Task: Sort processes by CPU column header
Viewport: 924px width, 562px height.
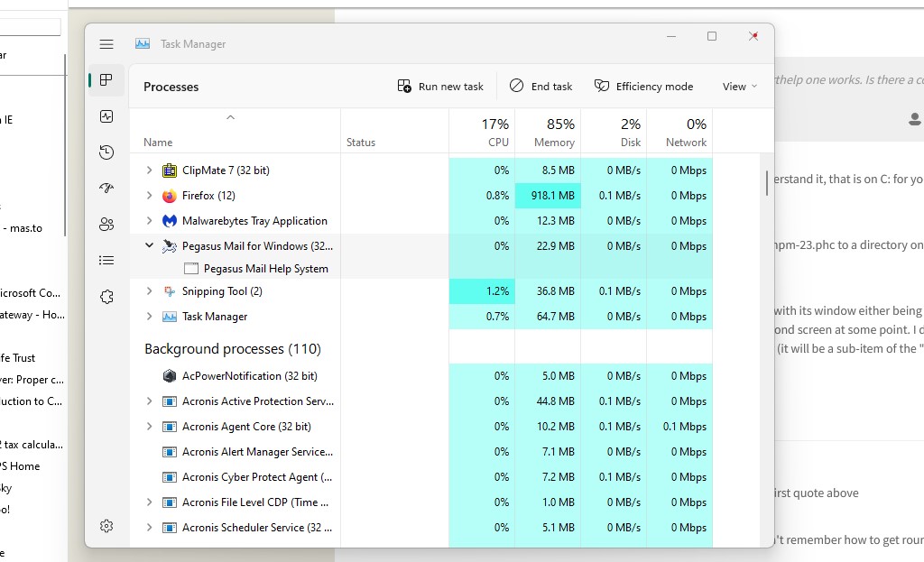Action: [x=496, y=132]
